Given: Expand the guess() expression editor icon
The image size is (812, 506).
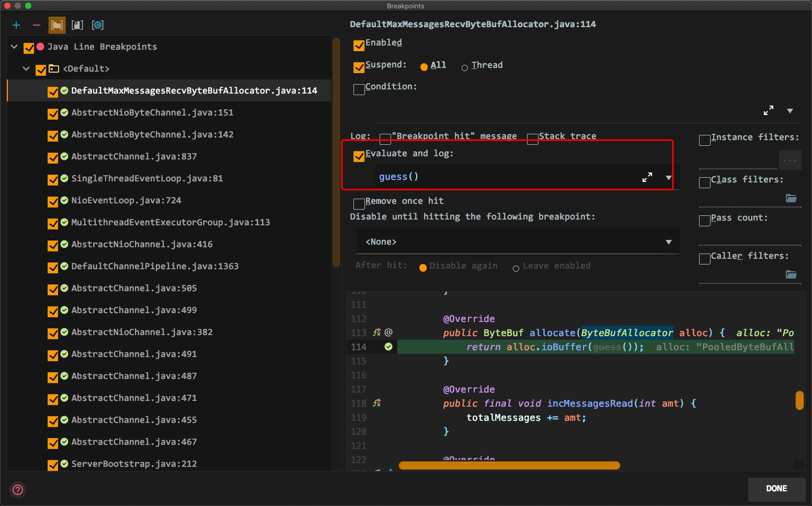Looking at the screenshot, I should pos(647,177).
